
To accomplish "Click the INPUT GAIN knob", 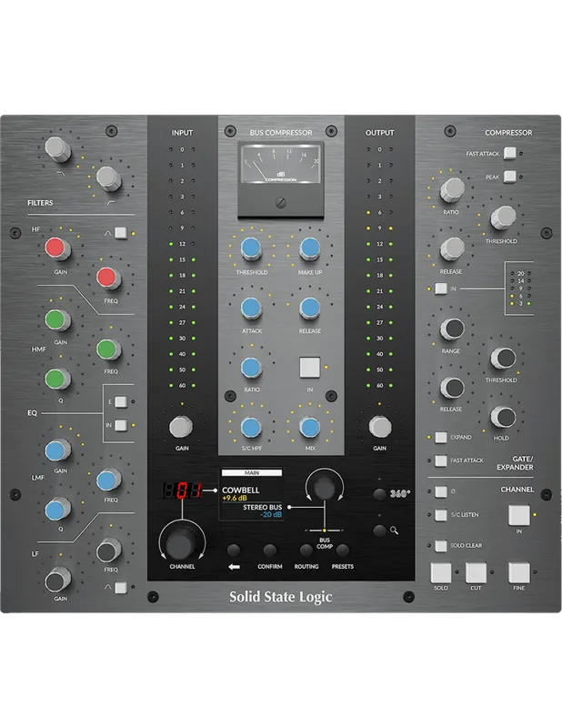I will click(181, 427).
